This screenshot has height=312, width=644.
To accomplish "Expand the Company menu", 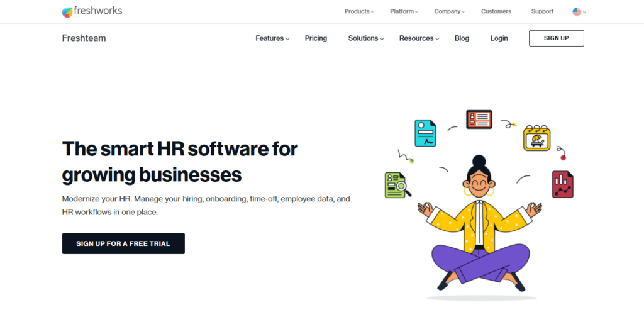I will [x=449, y=11].
